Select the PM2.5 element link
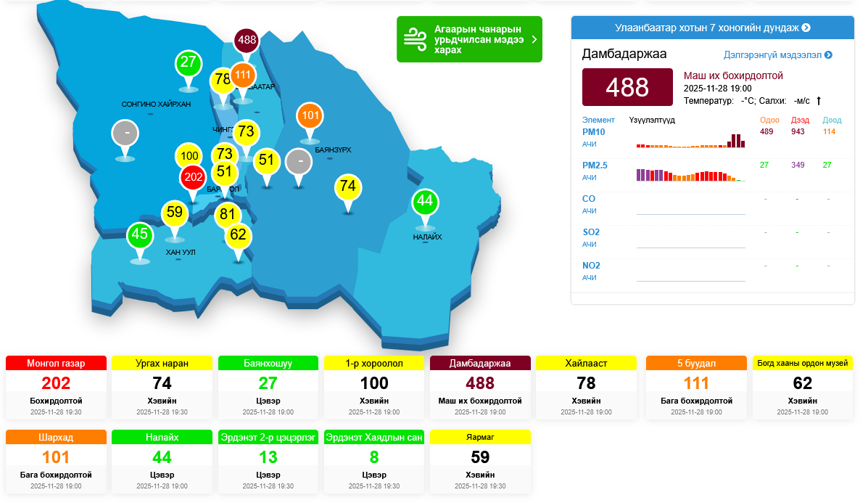 pyautogui.click(x=595, y=165)
